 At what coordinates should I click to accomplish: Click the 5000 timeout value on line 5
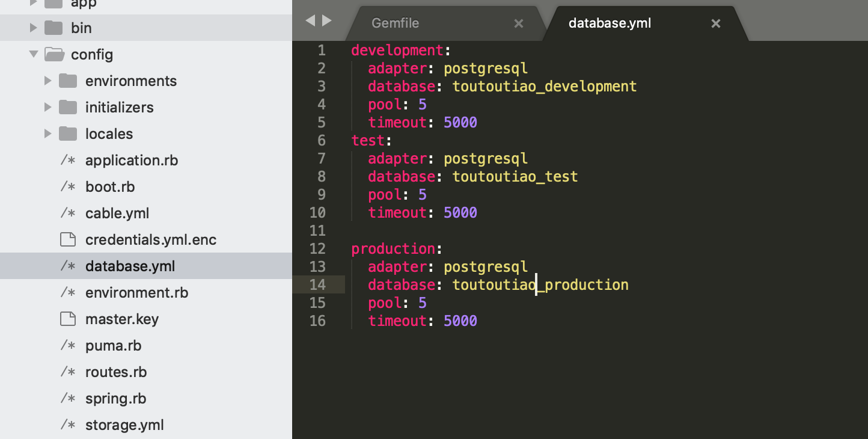point(460,122)
